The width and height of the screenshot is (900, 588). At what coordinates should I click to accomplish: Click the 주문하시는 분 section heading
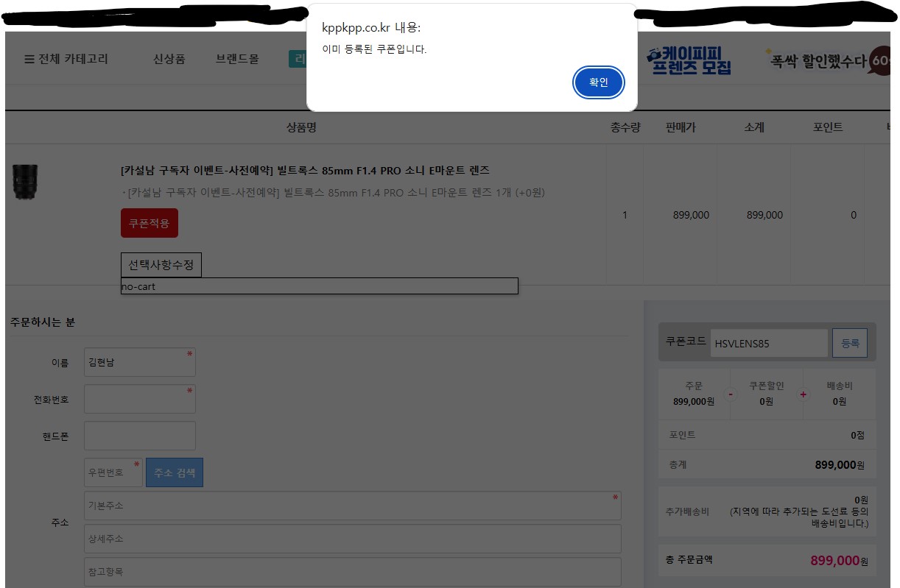click(43, 322)
